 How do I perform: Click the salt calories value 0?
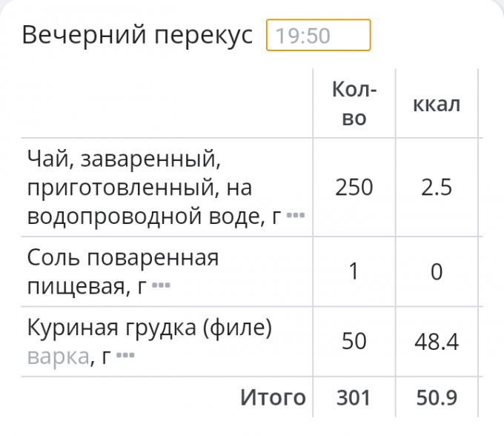pyautogui.click(x=437, y=272)
